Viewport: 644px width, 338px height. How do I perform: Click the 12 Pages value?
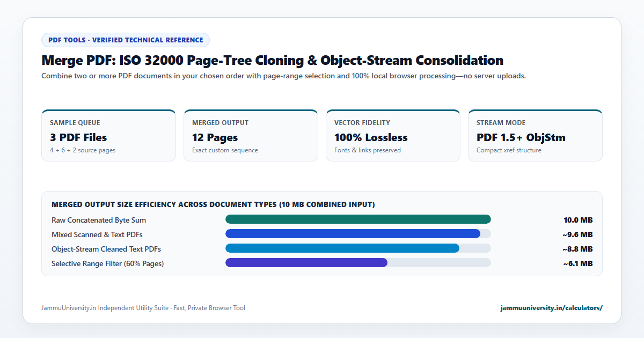point(215,137)
